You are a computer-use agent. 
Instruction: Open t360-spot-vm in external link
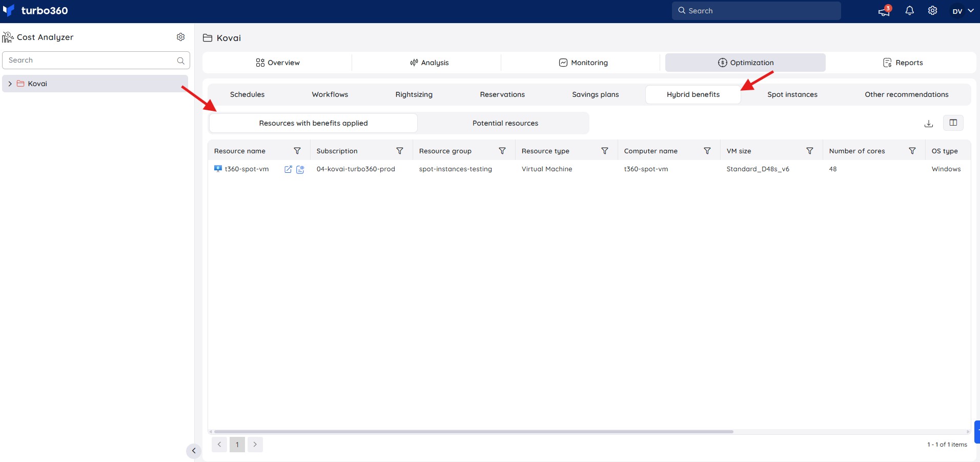click(288, 169)
